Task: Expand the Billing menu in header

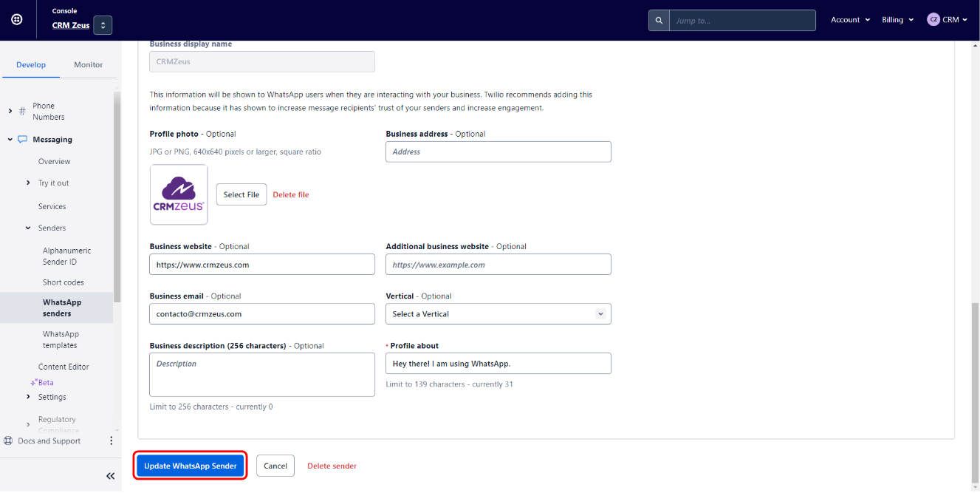Action: point(897,20)
